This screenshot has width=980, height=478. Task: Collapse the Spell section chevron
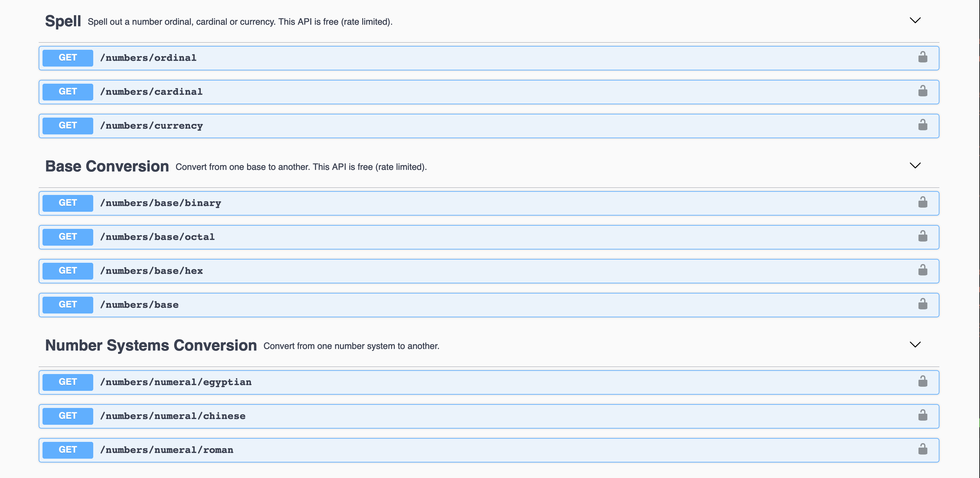tap(915, 21)
